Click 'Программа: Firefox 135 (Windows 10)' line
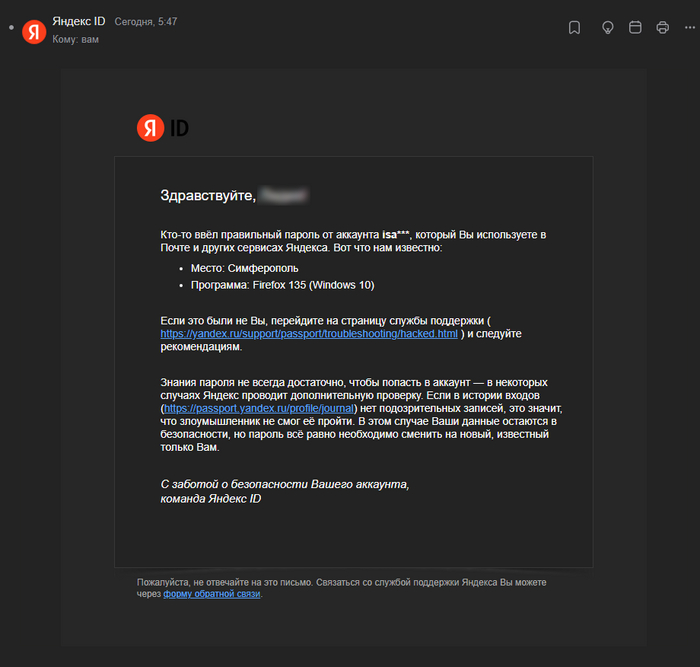Image resolution: width=700 pixels, height=667 pixels. coord(283,285)
